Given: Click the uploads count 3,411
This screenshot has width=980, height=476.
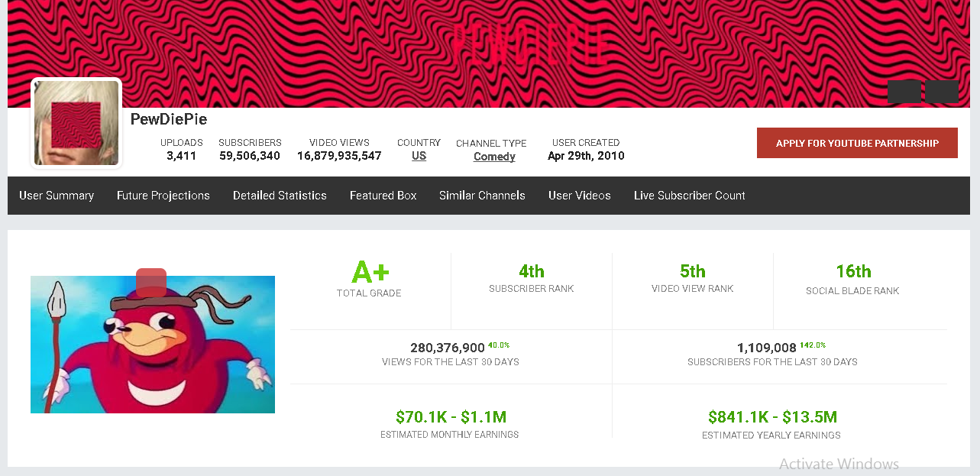Looking at the screenshot, I should coord(182,156).
